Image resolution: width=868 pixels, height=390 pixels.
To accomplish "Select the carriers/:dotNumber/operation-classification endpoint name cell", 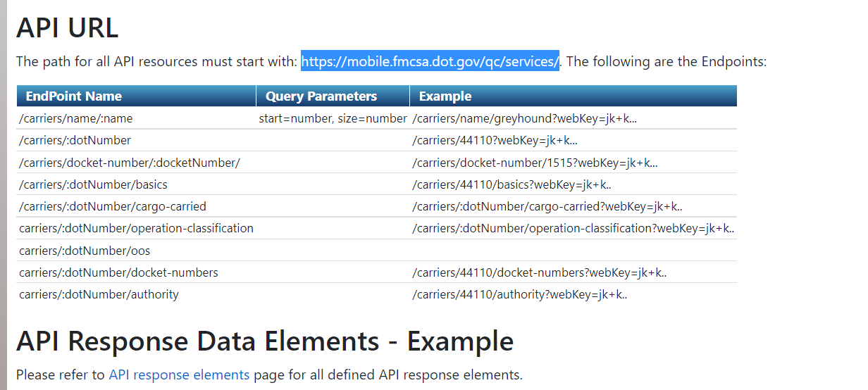I will pyautogui.click(x=136, y=228).
